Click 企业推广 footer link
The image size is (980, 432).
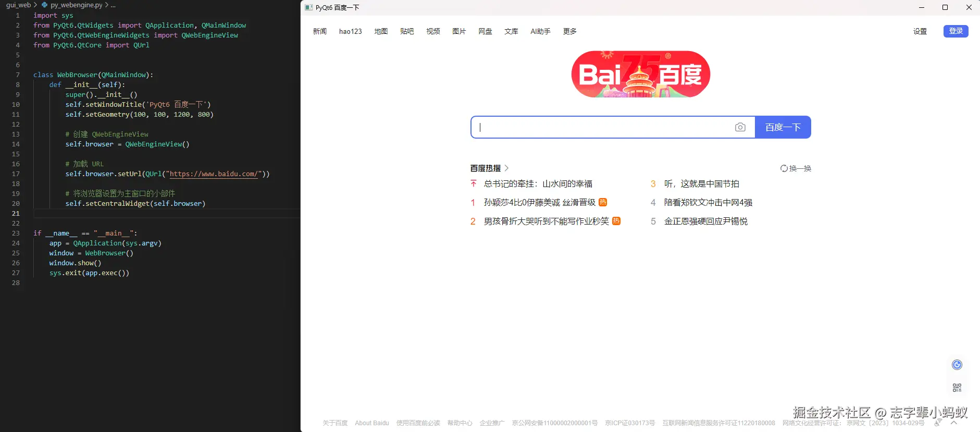tap(492, 423)
